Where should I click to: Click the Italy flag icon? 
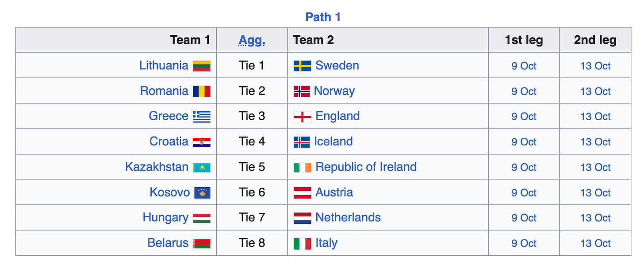pos(303,243)
